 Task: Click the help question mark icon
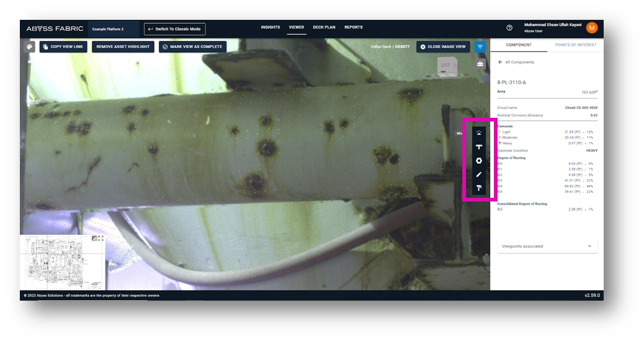pyautogui.click(x=509, y=28)
